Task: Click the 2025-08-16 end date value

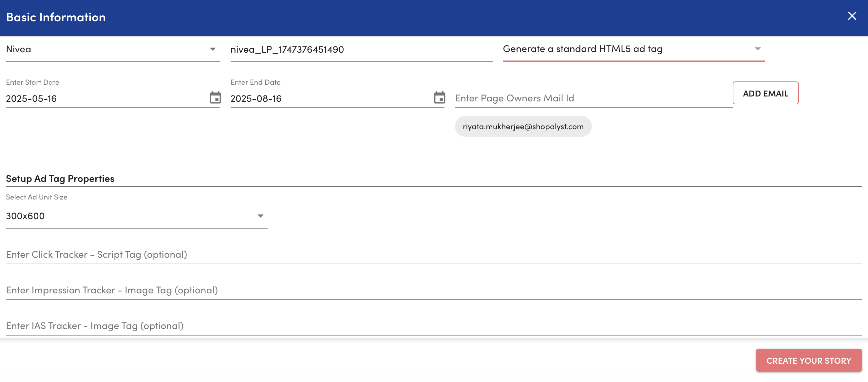Action: coord(256,99)
